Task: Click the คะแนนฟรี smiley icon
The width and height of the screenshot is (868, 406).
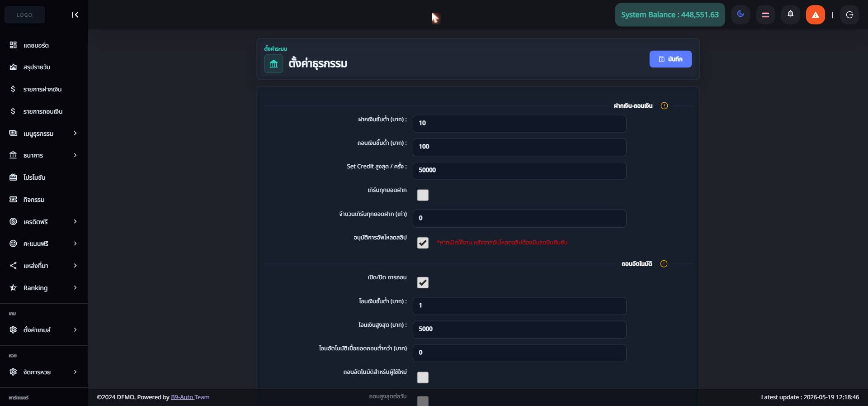Action: point(13,244)
